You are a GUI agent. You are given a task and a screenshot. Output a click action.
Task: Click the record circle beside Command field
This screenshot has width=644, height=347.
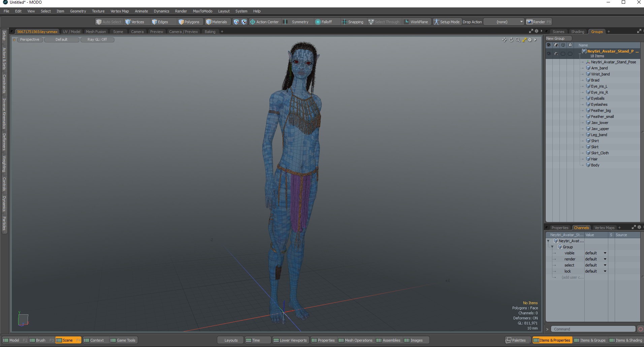(640, 329)
